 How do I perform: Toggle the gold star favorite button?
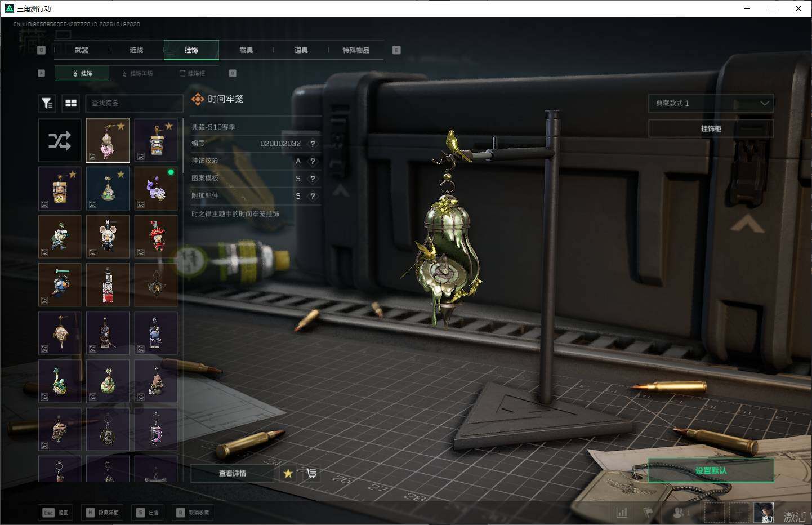pyautogui.click(x=288, y=473)
